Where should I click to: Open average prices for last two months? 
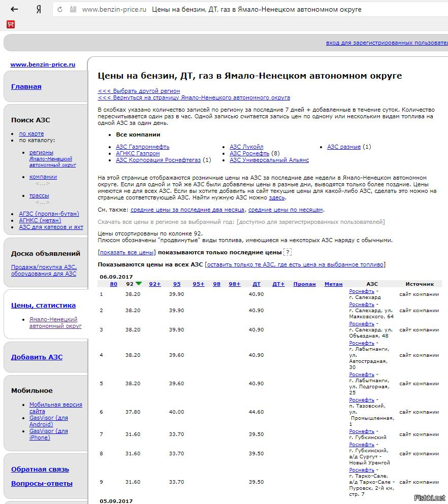187,210
